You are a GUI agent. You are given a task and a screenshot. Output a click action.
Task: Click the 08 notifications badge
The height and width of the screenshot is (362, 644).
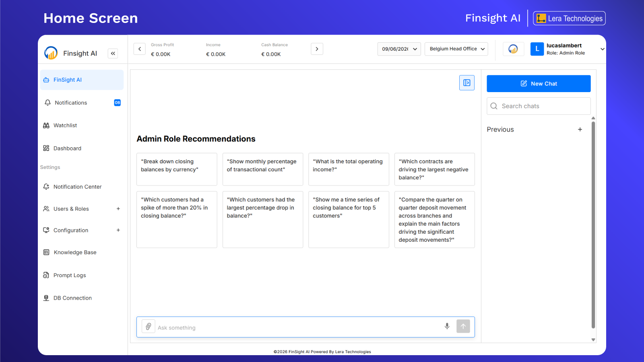click(x=117, y=103)
